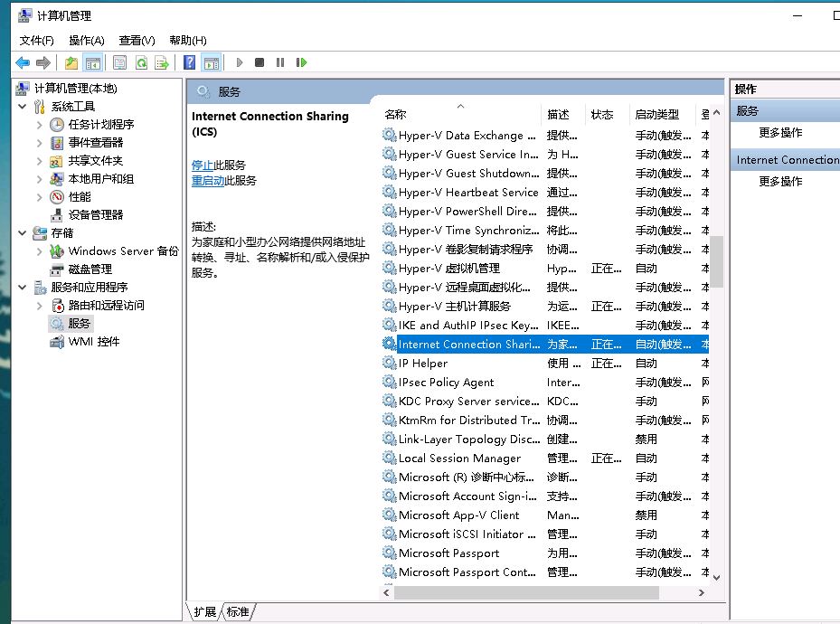Select Windows Server 备份 node
Viewport: 840px width, 624px height.
pyautogui.click(x=124, y=251)
